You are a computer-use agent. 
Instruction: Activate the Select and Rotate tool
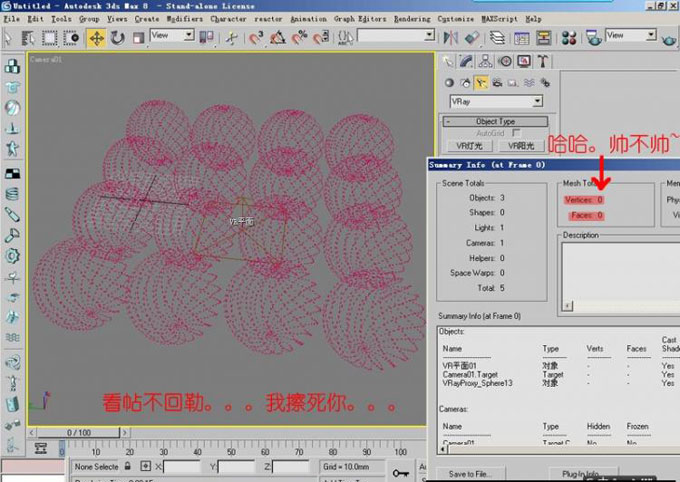(117, 38)
